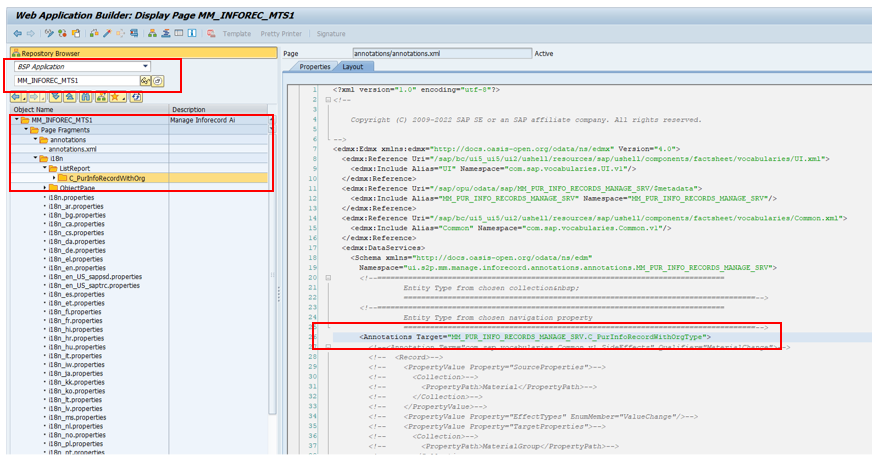Collapse the MM_INFOREC_MTS1 root node
This screenshot has height=456, width=879.
[17, 119]
